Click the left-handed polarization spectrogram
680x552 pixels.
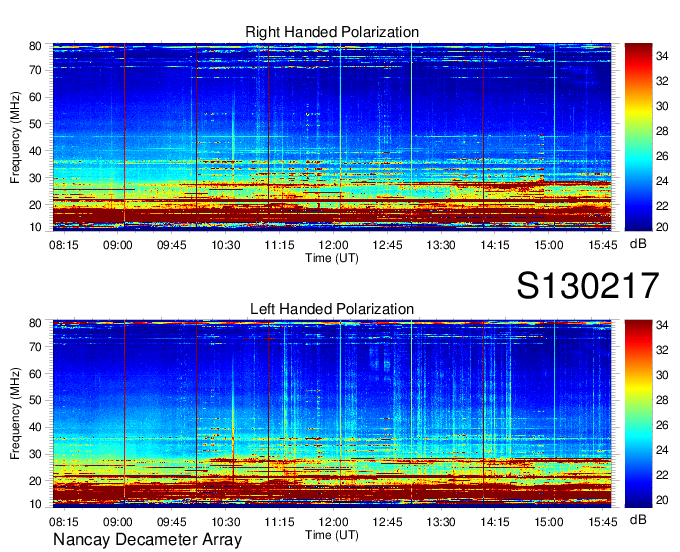point(332,413)
